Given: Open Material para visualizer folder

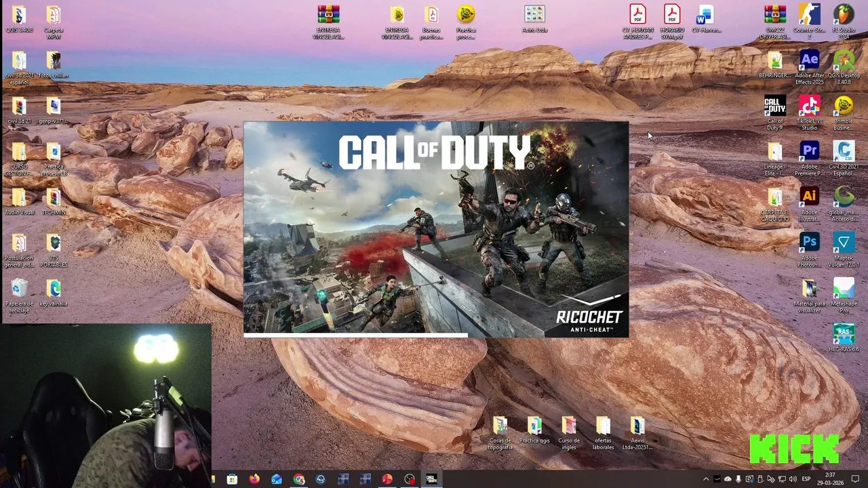Looking at the screenshot, I should (810, 296).
